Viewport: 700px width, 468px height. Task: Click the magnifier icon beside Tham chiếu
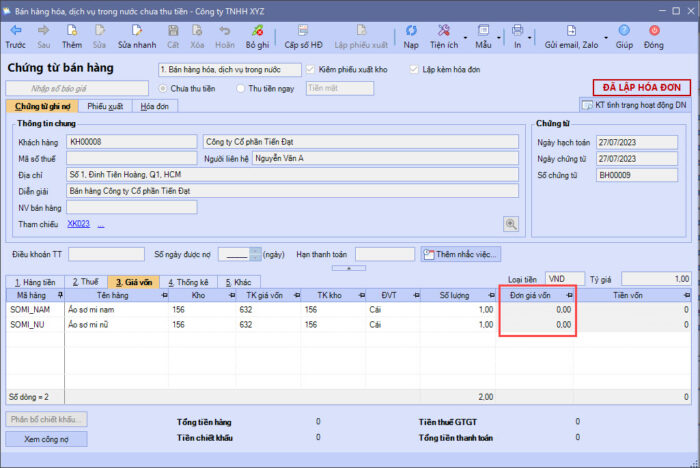tap(510, 224)
